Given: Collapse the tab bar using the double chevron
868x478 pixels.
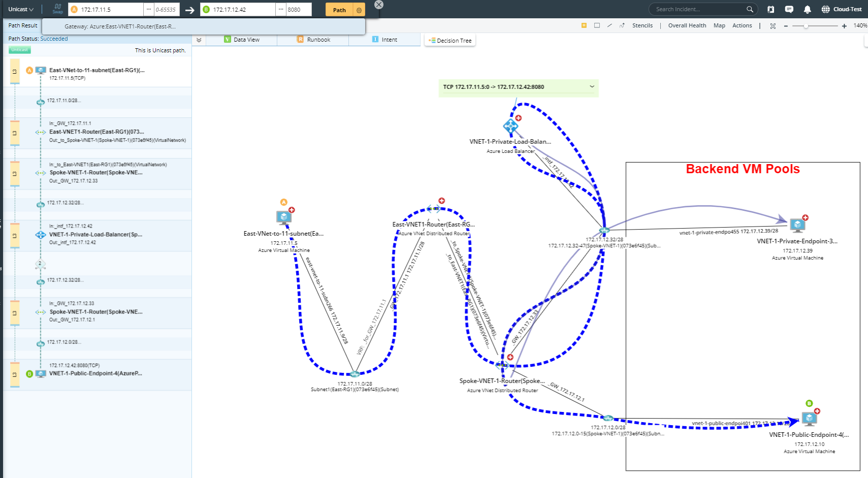Looking at the screenshot, I should (x=200, y=39).
